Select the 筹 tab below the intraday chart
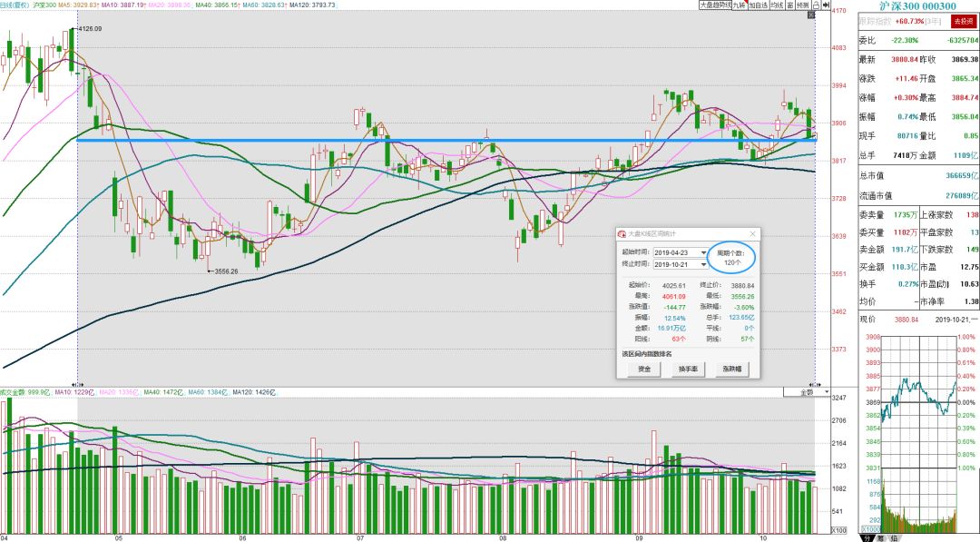980x542 pixels. click(x=880, y=537)
